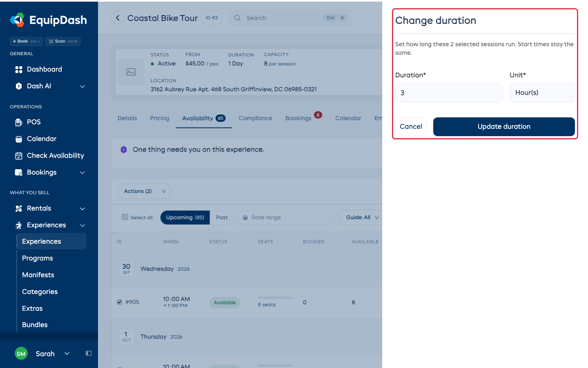Viewport: 588px width, 368px height.
Task: Click the search magnifier icon
Action: point(237,18)
